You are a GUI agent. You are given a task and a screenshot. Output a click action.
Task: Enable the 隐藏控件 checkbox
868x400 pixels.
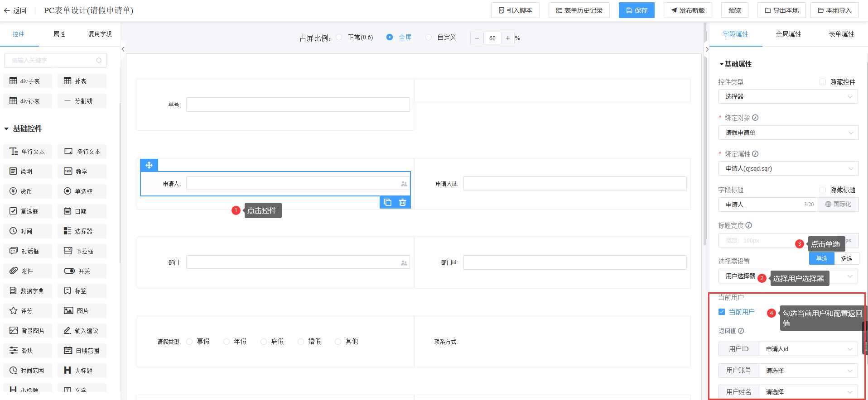coord(823,82)
